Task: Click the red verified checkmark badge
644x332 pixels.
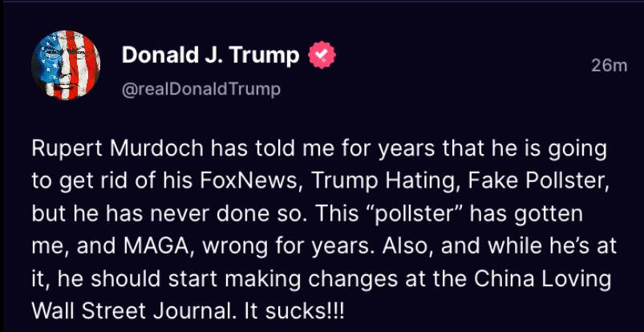Action: (322, 55)
